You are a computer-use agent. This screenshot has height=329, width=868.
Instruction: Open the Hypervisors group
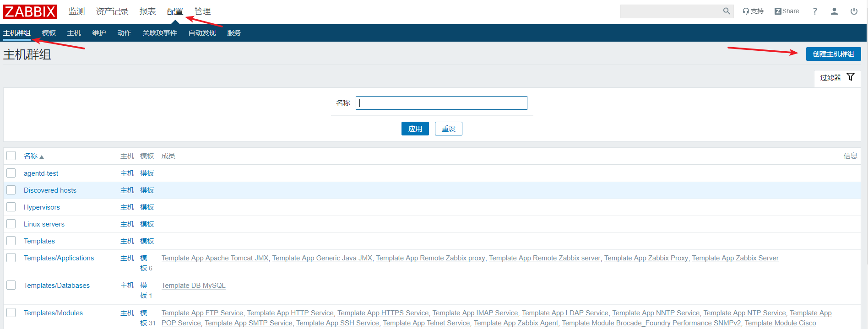pyautogui.click(x=42, y=207)
